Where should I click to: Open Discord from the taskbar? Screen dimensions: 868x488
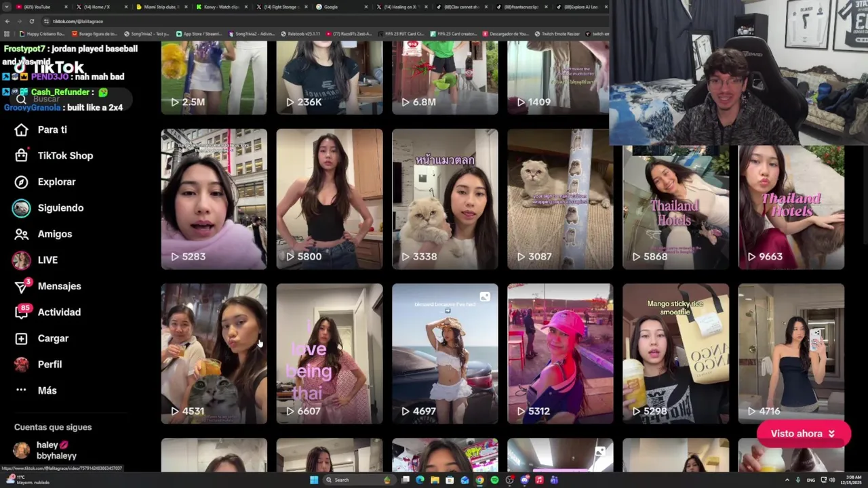(524, 480)
